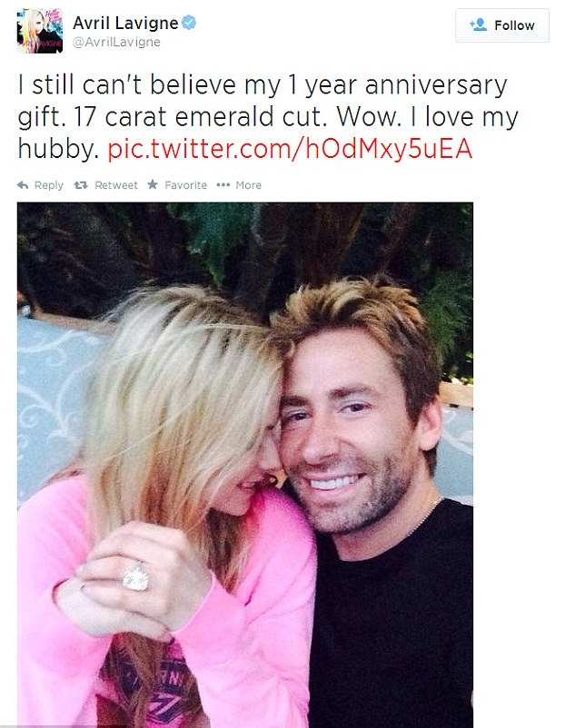Click the reply arrow icon
Viewport: 575px width, 728px height.
(x=23, y=185)
